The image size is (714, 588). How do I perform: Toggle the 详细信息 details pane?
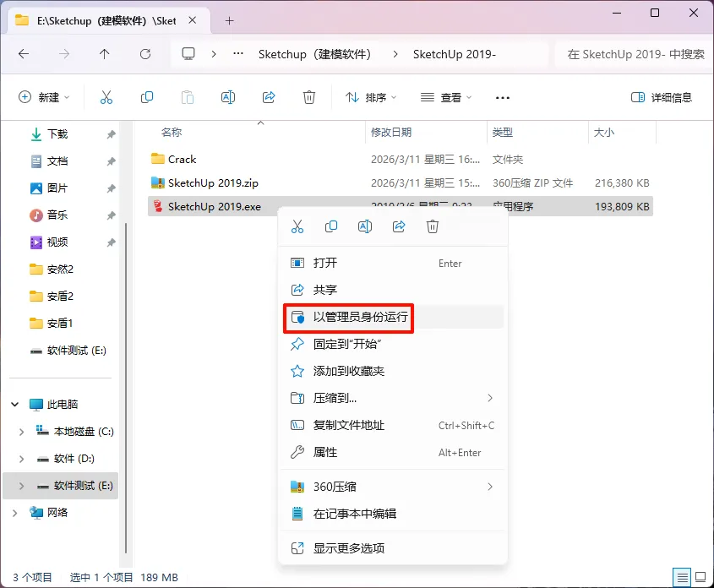[x=662, y=97]
